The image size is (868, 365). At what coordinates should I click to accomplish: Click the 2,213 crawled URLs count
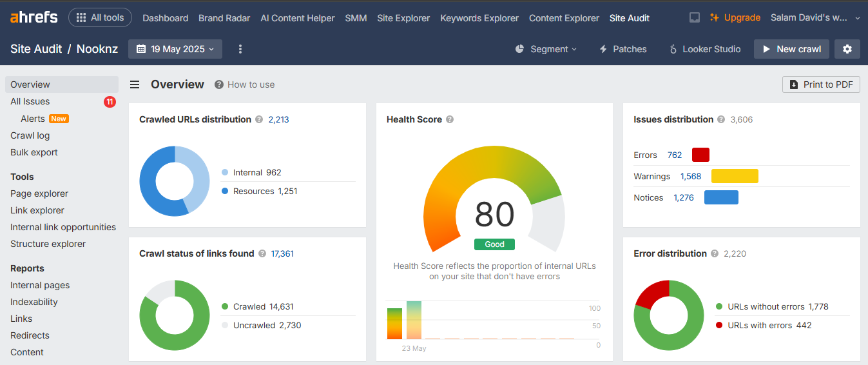point(278,119)
